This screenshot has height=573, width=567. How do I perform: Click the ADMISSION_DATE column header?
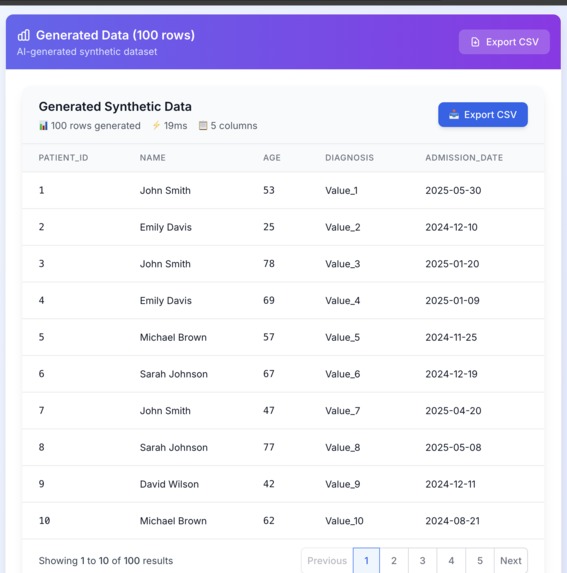click(464, 158)
